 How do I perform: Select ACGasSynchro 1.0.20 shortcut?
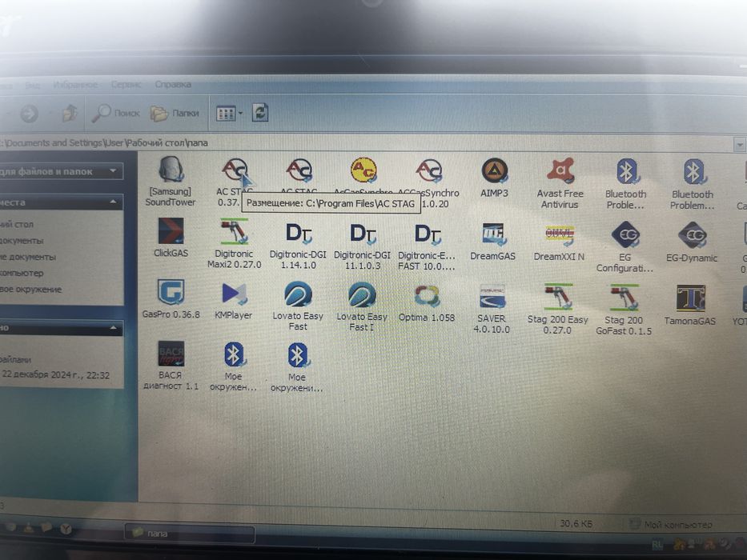pyautogui.click(x=429, y=182)
